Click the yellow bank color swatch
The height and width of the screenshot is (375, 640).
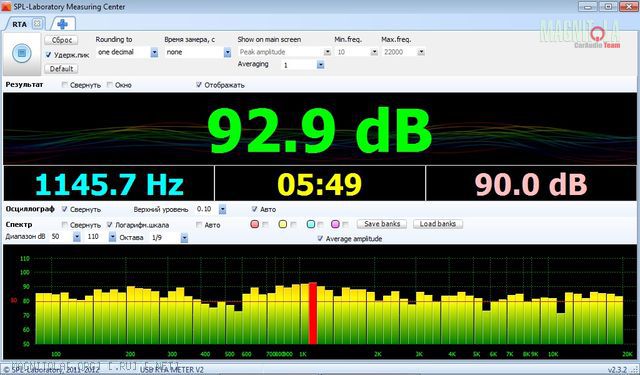pos(282,224)
